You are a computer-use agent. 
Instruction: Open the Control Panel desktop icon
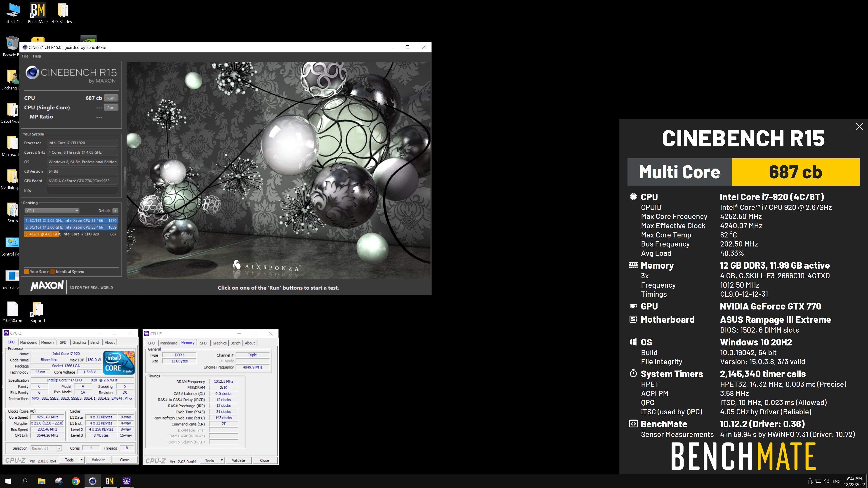[x=11, y=246]
